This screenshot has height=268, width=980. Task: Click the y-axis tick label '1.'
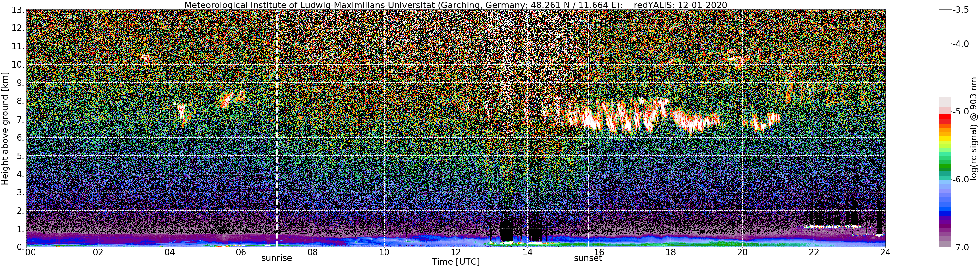20,229
